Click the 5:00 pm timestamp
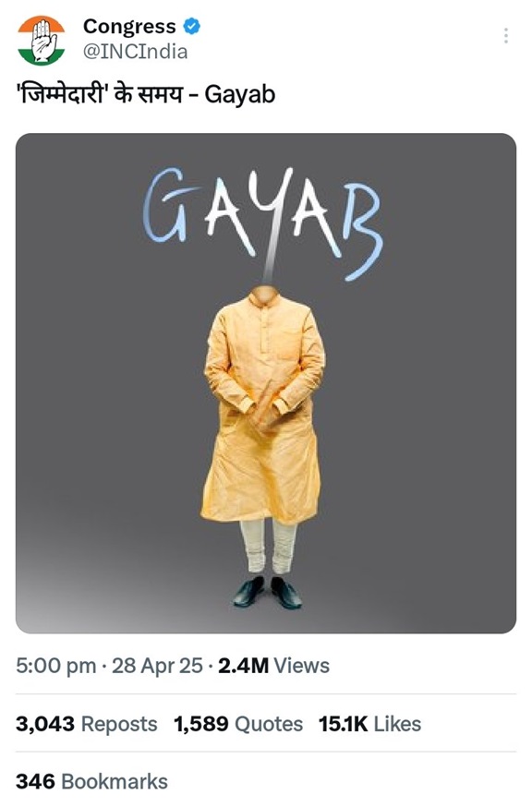 click(56, 666)
